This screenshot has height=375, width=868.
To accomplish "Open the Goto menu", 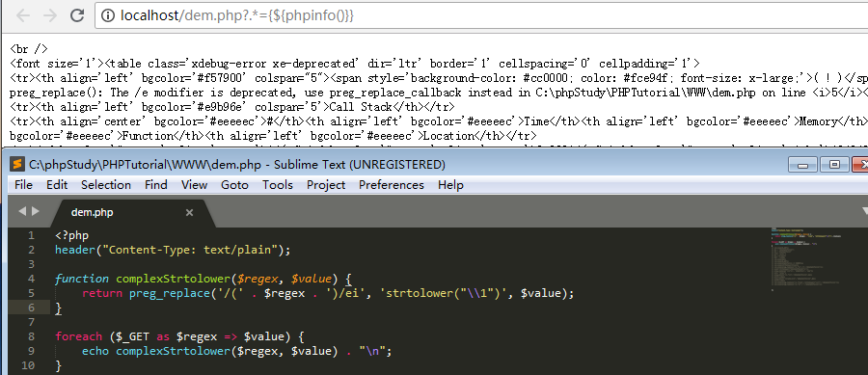I will coord(234,185).
